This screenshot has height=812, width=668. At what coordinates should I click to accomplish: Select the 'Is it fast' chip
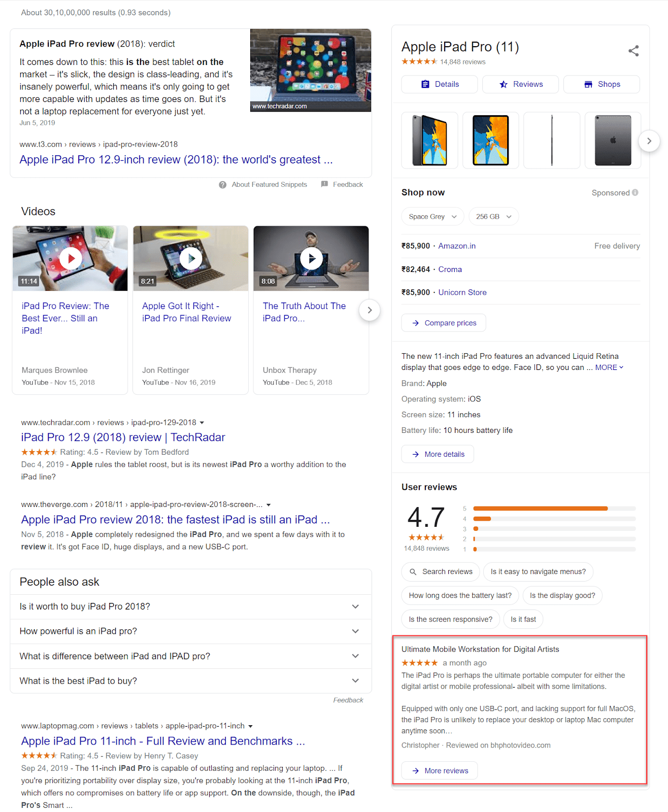click(x=523, y=620)
